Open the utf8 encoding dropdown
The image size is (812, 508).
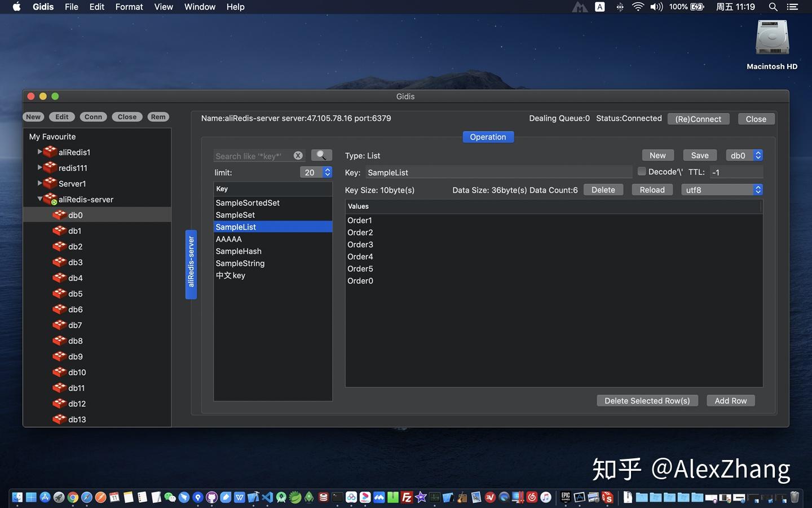(x=722, y=190)
